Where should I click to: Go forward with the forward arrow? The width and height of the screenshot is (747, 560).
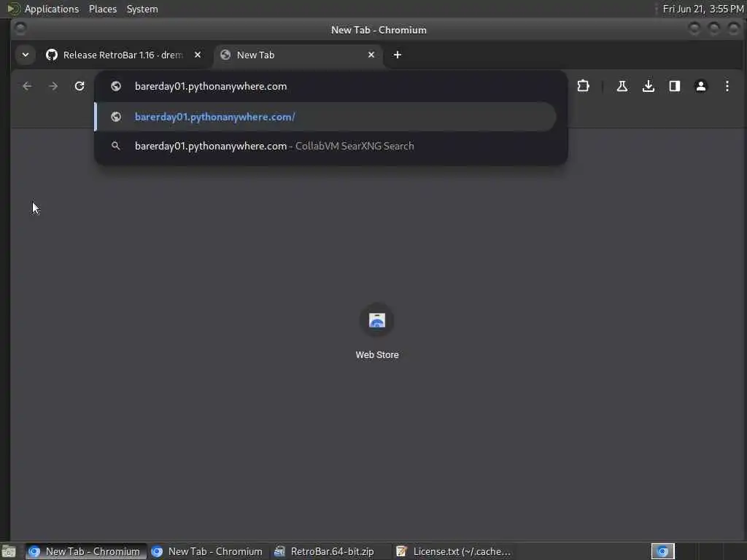coord(53,86)
